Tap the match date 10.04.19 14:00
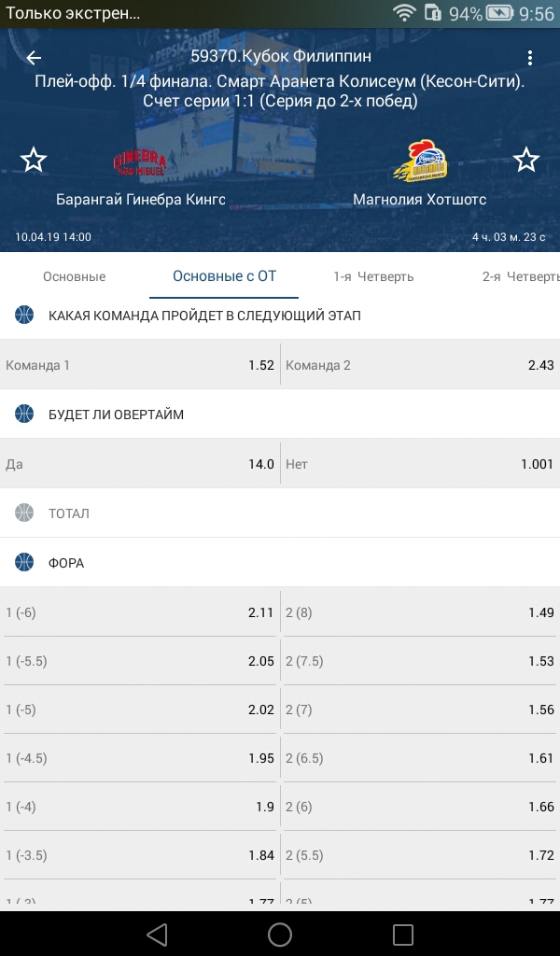This screenshot has width=560, height=956. [x=53, y=237]
